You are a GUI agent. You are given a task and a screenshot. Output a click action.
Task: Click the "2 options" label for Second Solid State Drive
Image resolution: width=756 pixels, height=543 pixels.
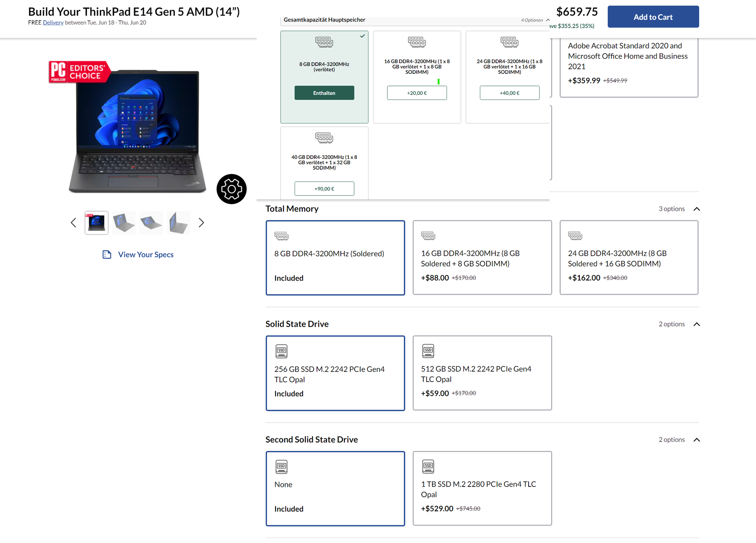coord(671,440)
